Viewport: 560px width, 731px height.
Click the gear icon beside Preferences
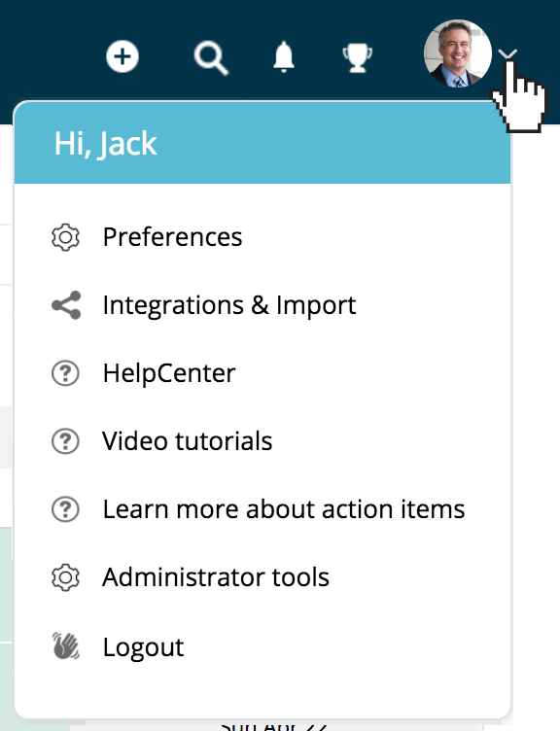pyautogui.click(x=65, y=237)
